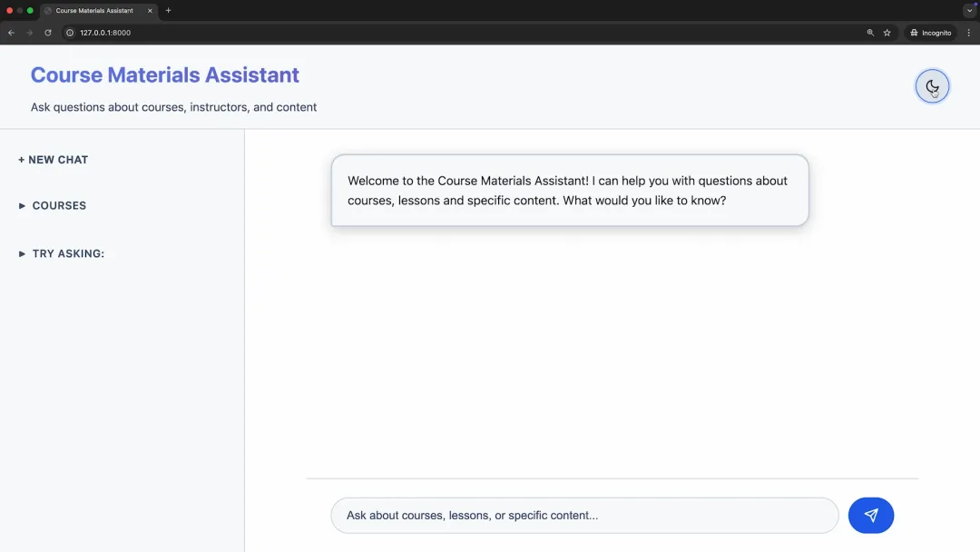Open Chrome's three-dot menu

(x=968, y=33)
